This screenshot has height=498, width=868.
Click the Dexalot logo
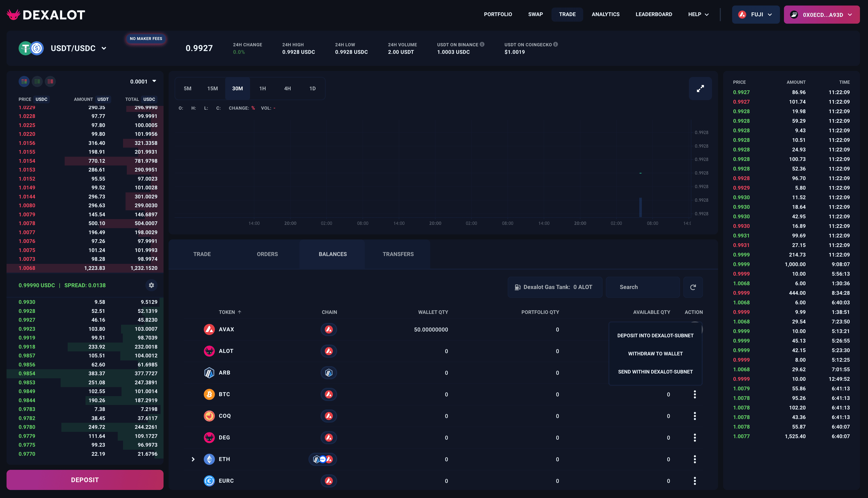(x=46, y=15)
